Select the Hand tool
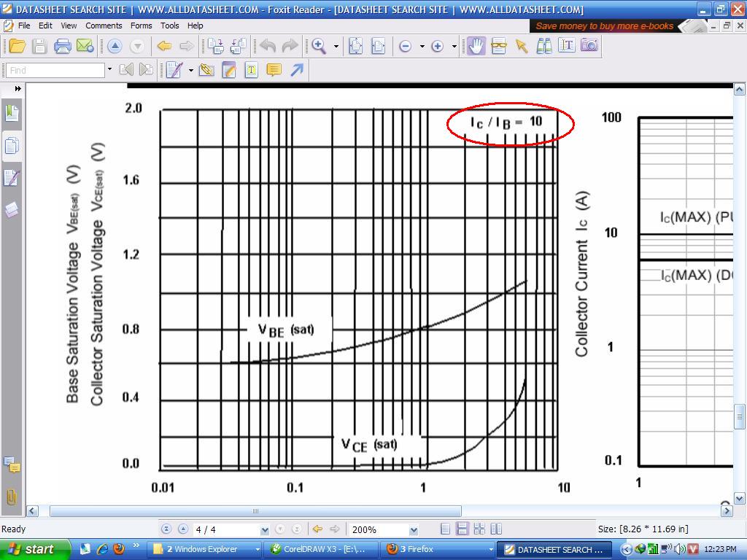Viewport: 747px width, 560px height. pos(476,46)
